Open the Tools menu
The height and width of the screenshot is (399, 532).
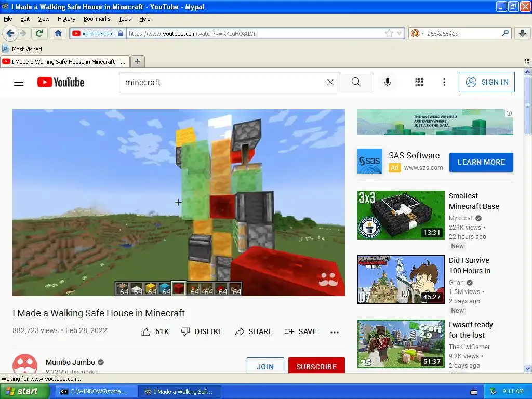tap(125, 19)
